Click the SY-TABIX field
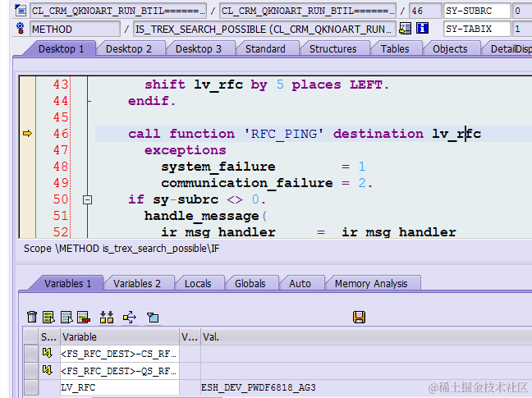The width and height of the screenshot is (532, 398). 477,30
